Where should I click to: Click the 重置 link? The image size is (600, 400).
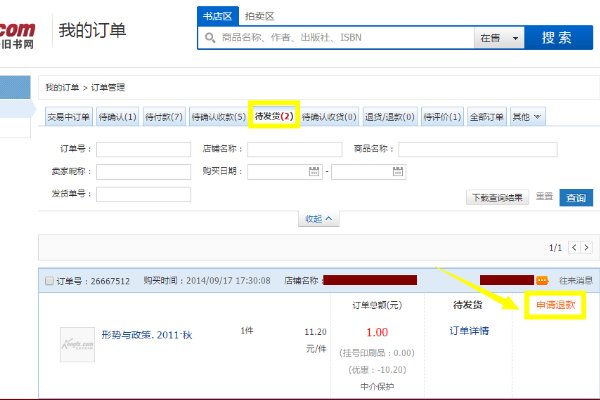pyautogui.click(x=544, y=196)
